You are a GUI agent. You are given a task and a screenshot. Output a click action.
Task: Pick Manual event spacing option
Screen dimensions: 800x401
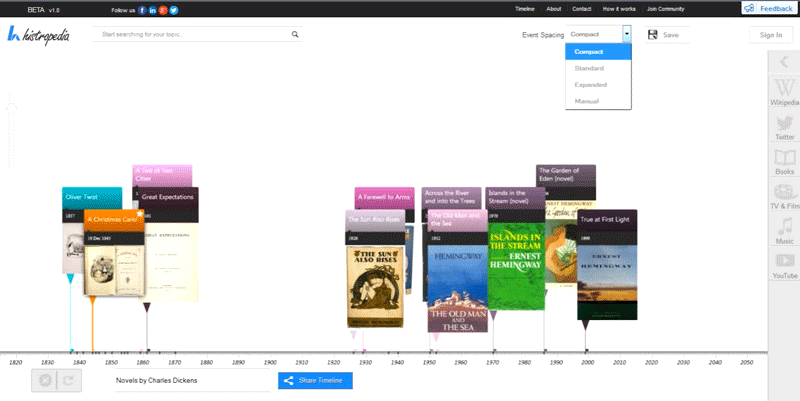[587, 100]
